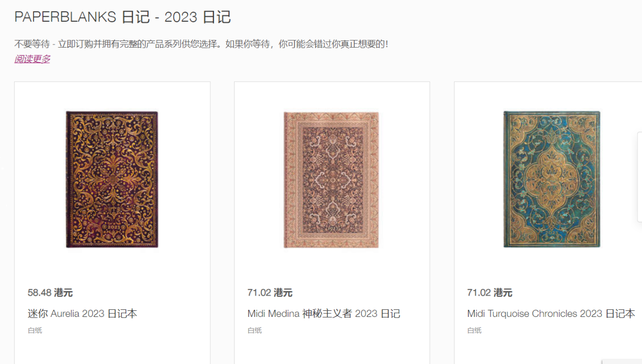
Task: Click Turquoise Chronicles' 71.02 港元 price
Action: pos(490,293)
